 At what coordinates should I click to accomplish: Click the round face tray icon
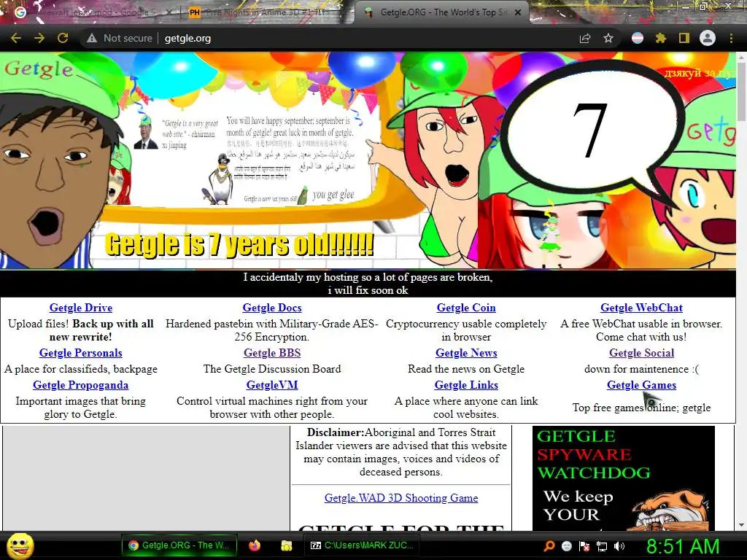click(x=566, y=546)
